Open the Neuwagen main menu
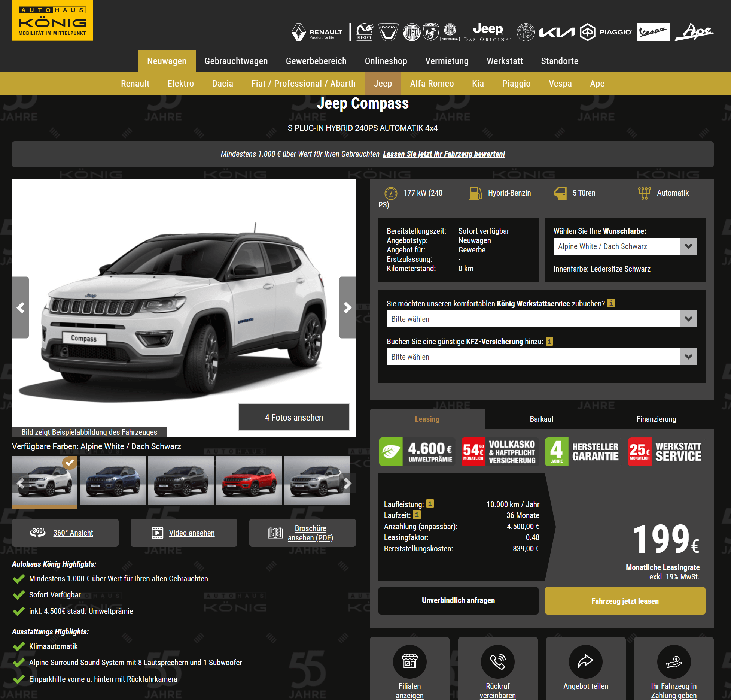 click(167, 61)
